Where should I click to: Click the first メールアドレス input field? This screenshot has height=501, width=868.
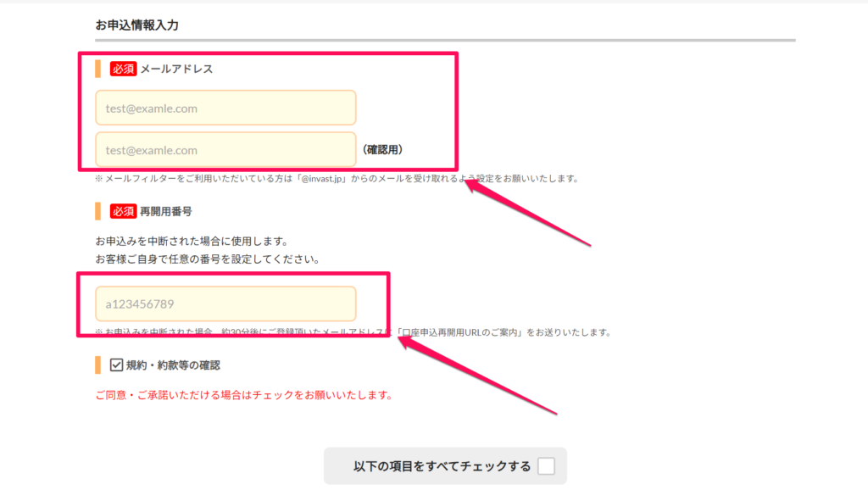tap(225, 108)
